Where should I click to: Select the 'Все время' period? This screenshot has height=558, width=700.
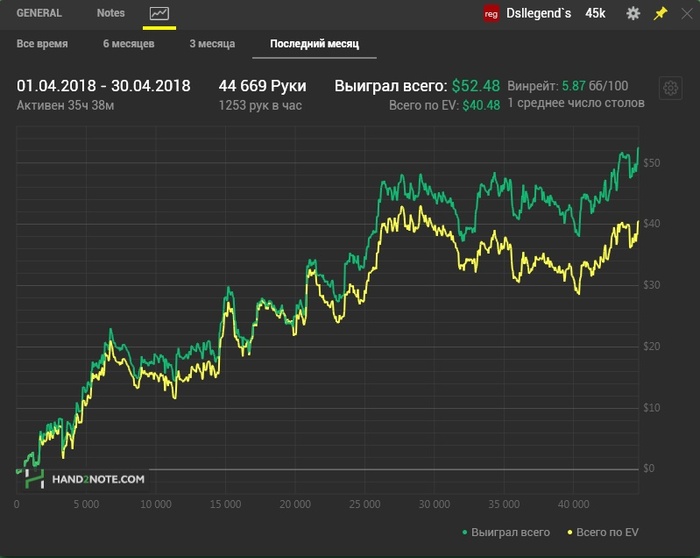[x=41, y=45]
